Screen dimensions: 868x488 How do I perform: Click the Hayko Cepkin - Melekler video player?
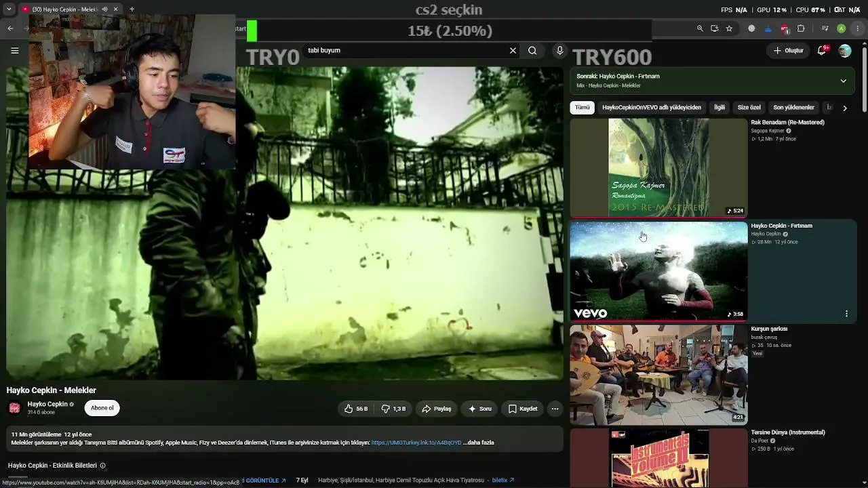(285, 223)
